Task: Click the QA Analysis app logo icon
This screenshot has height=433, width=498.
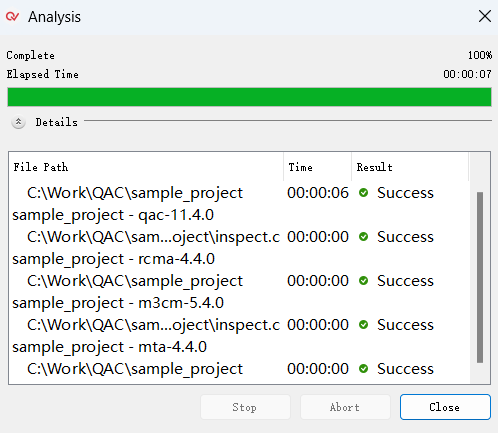Action: pyautogui.click(x=13, y=16)
